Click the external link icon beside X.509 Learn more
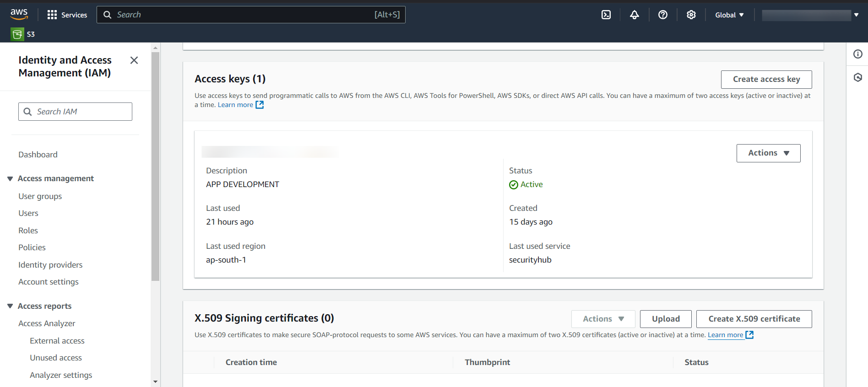The height and width of the screenshot is (387, 868). click(x=749, y=335)
